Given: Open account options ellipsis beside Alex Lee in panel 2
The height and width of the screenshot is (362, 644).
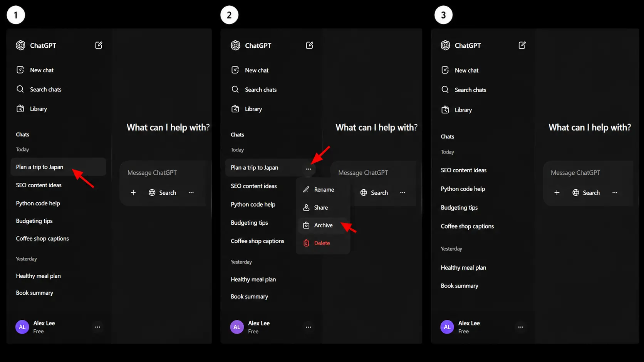Looking at the screenshot, I should (x=309, y=327).
